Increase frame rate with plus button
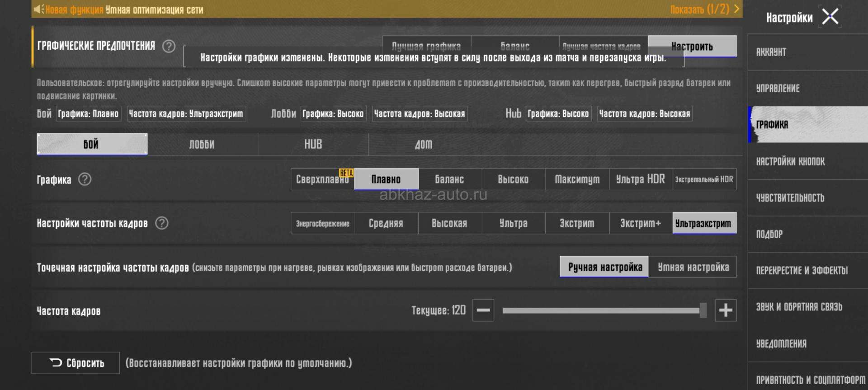The height and width of the screenshot is (390, 868). pos(725,310)
